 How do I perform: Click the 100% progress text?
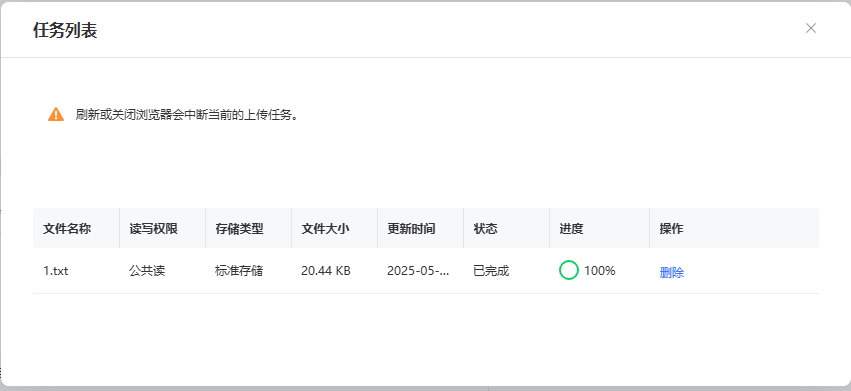[600, 270]
